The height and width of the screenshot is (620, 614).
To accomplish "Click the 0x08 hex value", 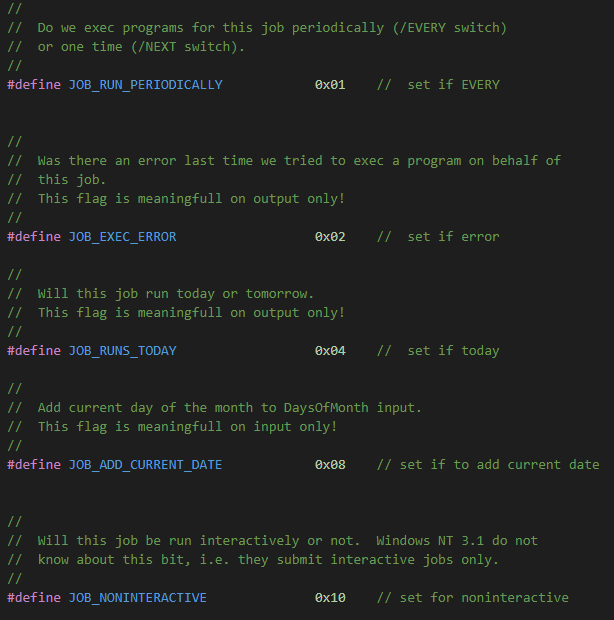I will (x=330, y=465).
